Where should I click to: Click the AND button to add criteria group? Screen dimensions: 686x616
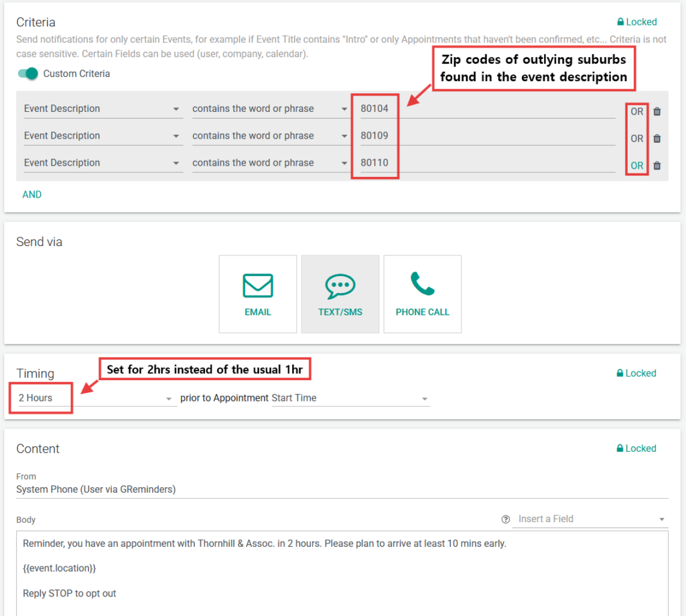[x=32, y=194]
